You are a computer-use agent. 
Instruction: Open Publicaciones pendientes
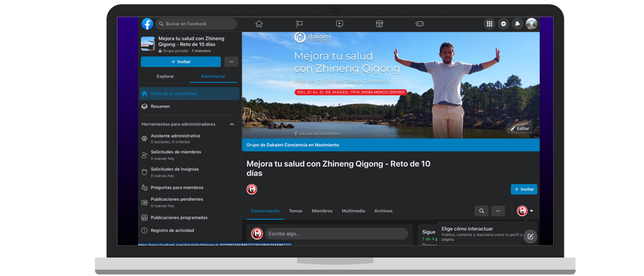189,202
